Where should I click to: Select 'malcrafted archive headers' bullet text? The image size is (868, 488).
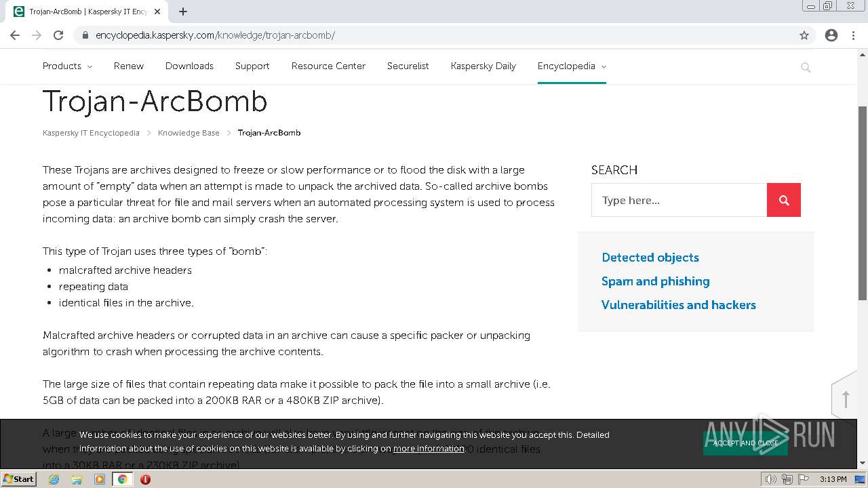(x=125, y=270)
